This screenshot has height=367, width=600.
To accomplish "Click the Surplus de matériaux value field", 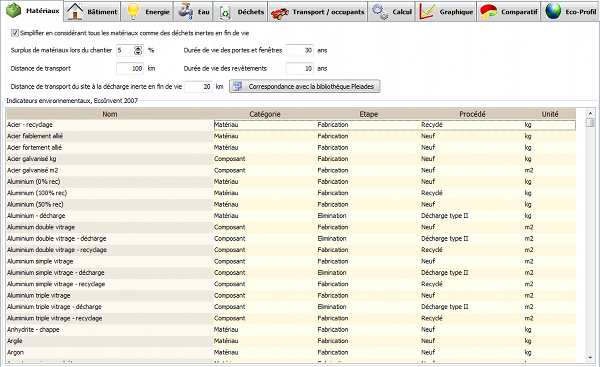I will pos(125,50).
